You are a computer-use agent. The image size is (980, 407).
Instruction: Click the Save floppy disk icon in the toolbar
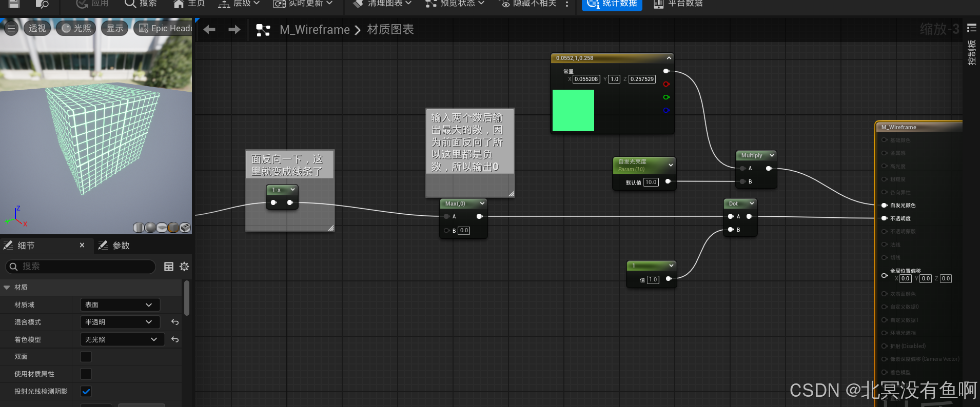point(14,3)
